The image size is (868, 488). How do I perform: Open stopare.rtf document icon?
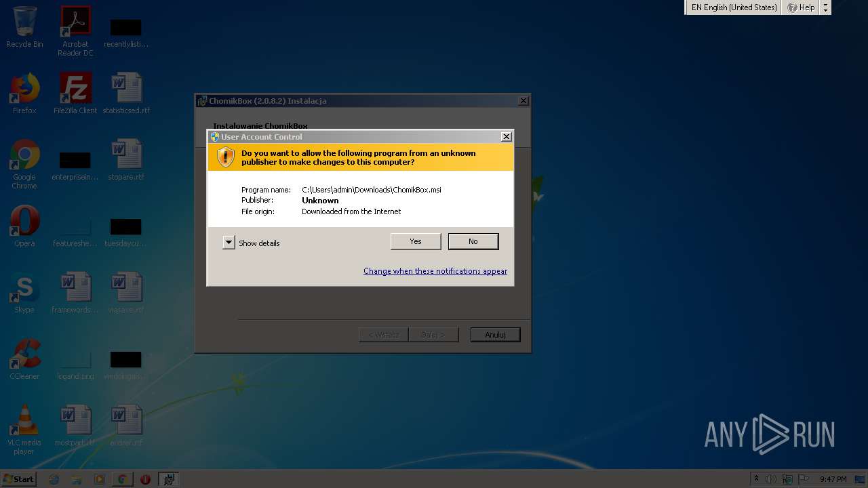coord(126,160)
